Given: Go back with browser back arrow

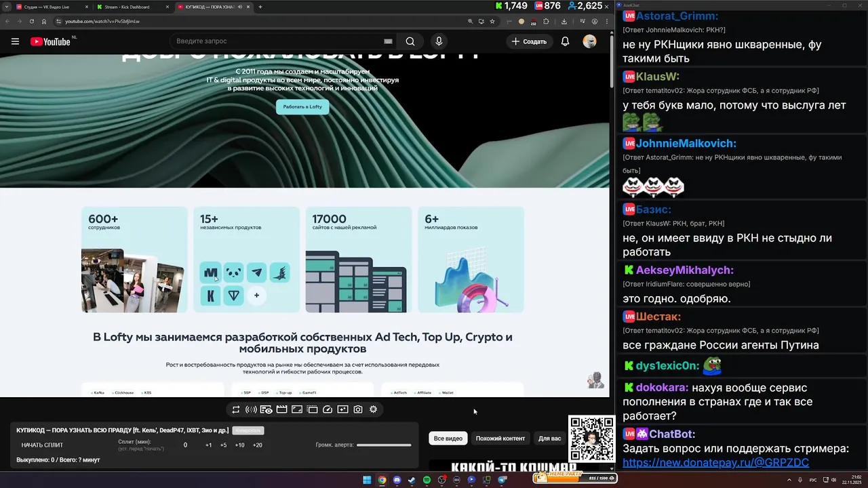Looking at the screenshot, I should 7,21.
